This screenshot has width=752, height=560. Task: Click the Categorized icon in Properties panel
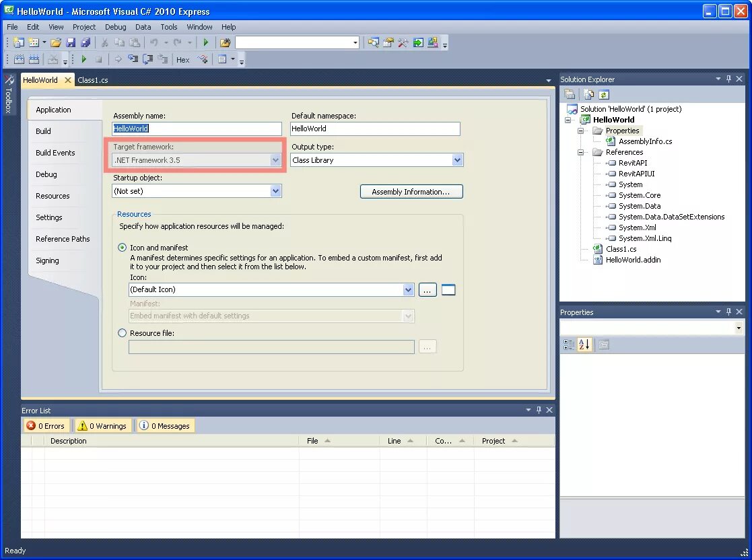[569, 345]
